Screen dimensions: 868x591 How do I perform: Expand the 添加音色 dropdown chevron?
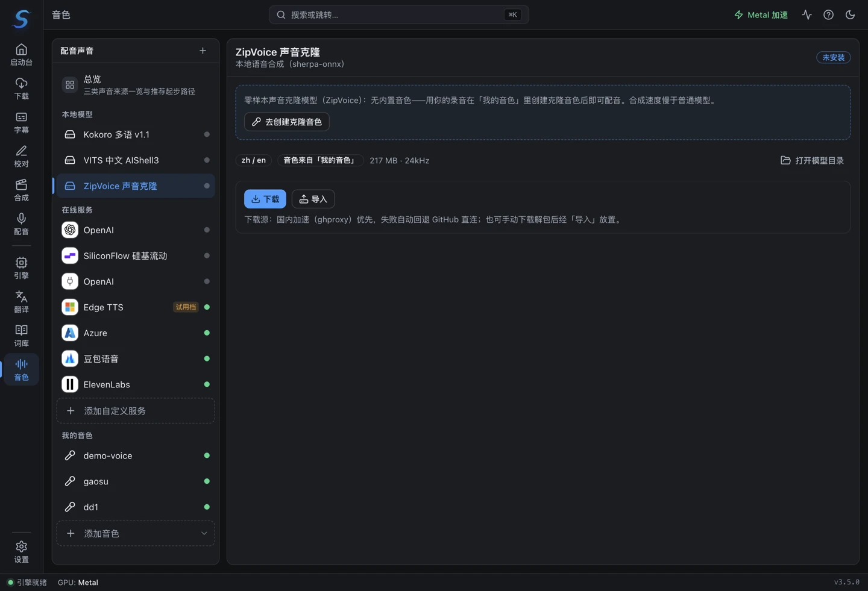[204, 533]
